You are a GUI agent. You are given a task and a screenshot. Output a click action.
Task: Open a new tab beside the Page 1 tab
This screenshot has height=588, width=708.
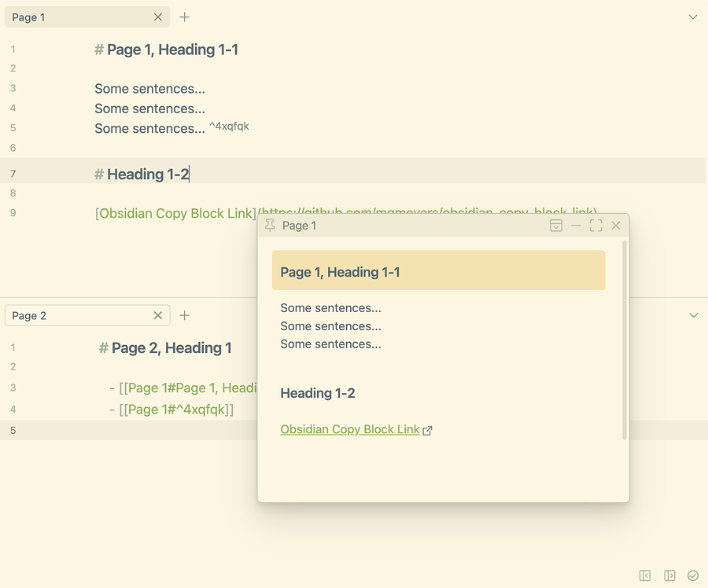point(184,17)
